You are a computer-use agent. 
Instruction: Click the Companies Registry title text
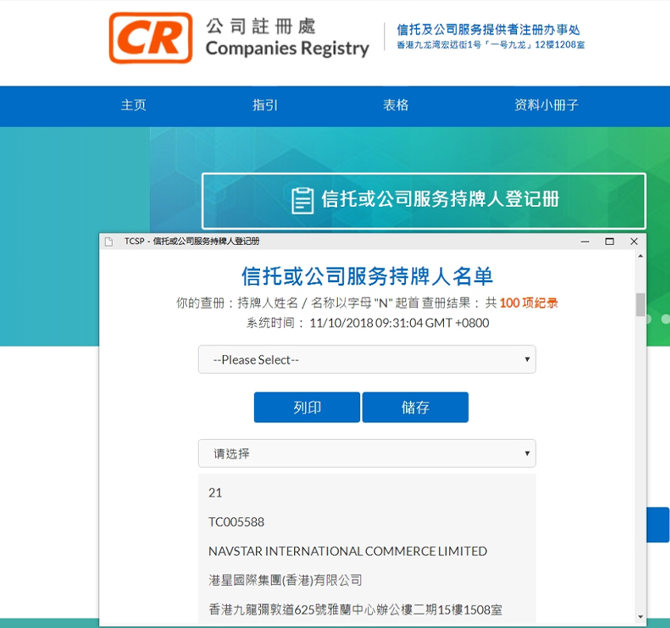click(x=286, y=48)
